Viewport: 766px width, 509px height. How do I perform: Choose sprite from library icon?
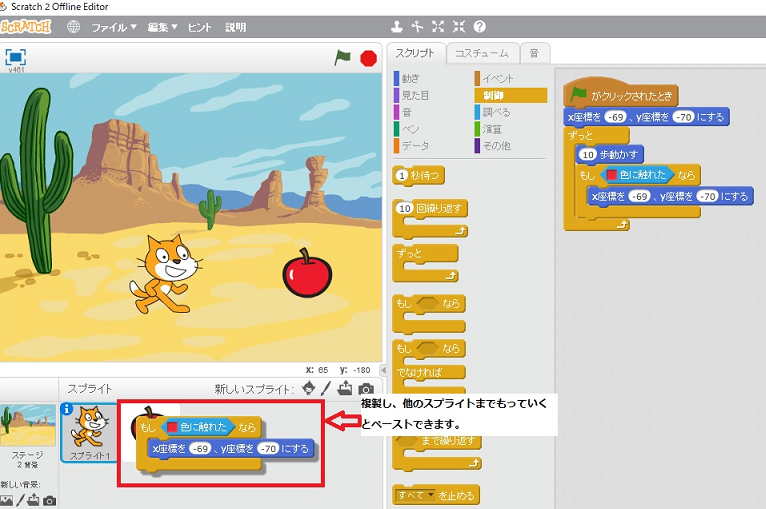(x=308, y=388)
